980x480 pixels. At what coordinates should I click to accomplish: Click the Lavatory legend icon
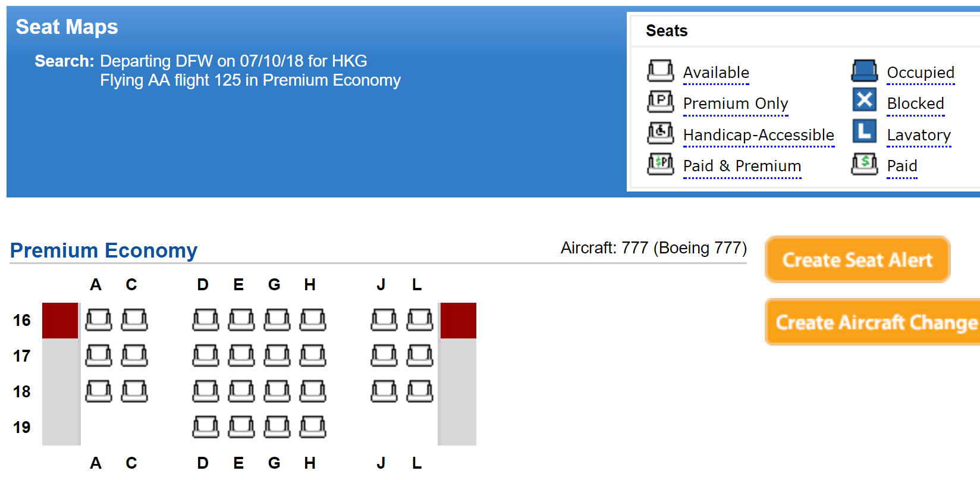pyautogui.click(x=864, y=131)
